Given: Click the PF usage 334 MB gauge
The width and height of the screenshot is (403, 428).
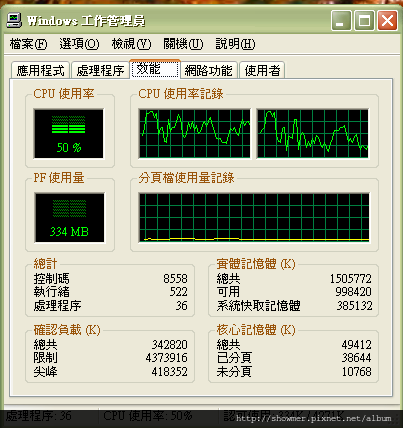Looking at the screenshot, I should pos(69,217).
